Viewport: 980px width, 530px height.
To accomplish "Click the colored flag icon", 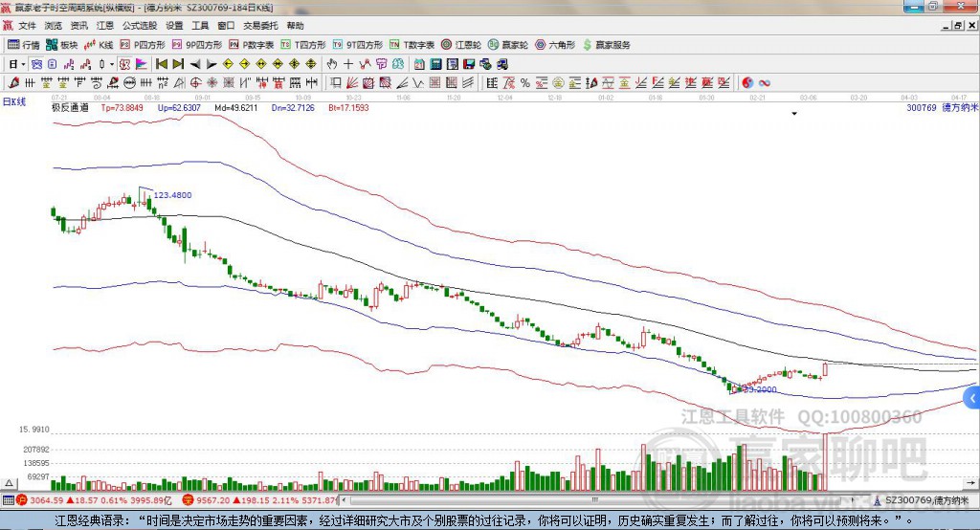I will tap(142, 64).
